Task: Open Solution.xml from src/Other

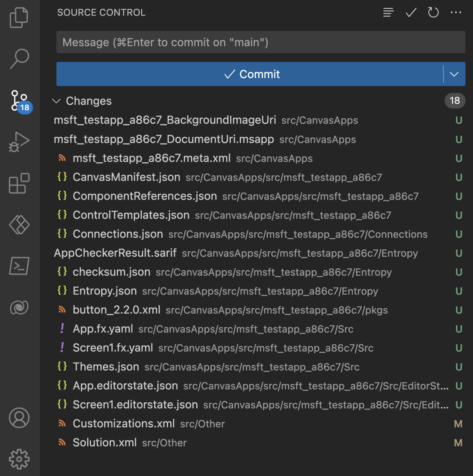Action: [x=105, y=442]
